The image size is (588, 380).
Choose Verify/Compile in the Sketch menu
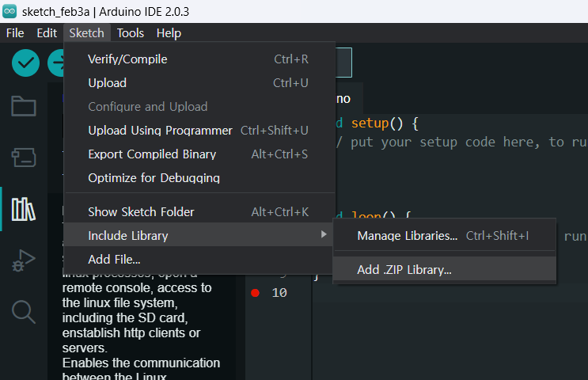pyautogui.click(x=127, y=59)
